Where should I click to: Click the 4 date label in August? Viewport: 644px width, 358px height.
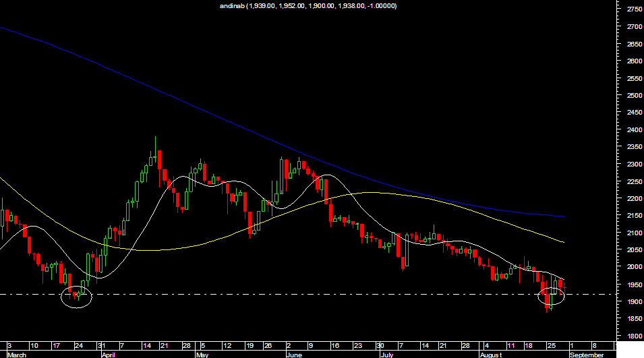tap(487, 346)
